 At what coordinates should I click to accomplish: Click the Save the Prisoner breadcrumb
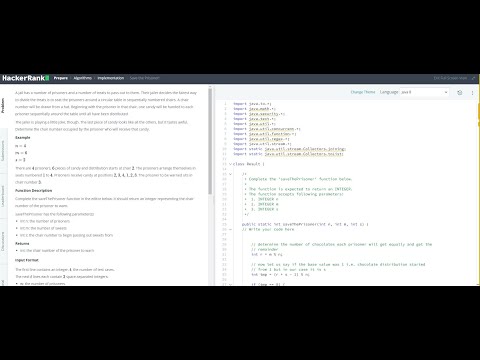(145, 78)
